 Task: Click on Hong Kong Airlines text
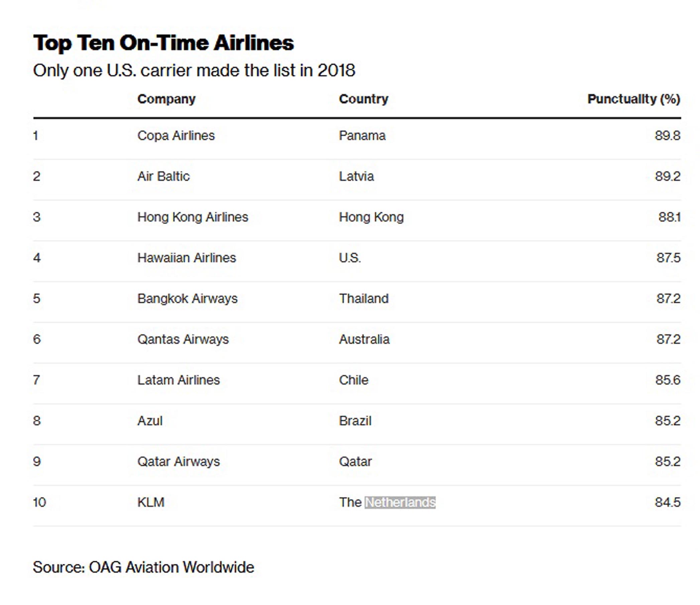(193, 217)
